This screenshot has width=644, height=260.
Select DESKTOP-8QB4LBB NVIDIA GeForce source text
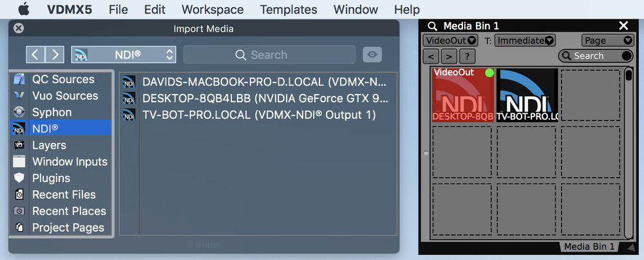click(x=265, y=98)
